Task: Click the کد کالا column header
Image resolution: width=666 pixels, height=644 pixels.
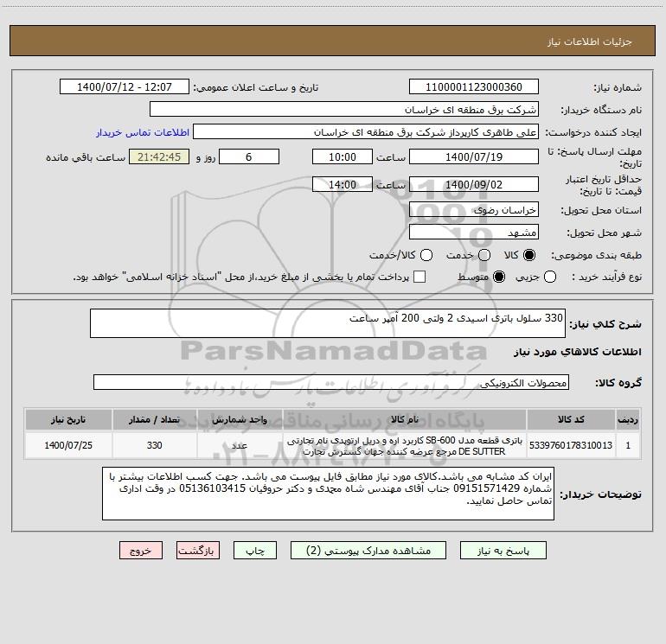Action: click(571, 419)
